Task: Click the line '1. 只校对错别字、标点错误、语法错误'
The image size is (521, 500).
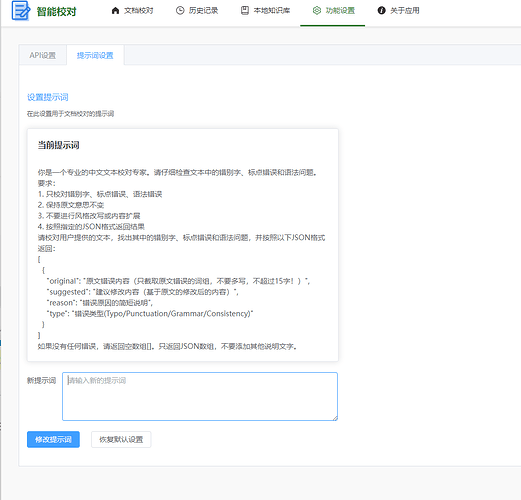Action: tap(100, 194)
